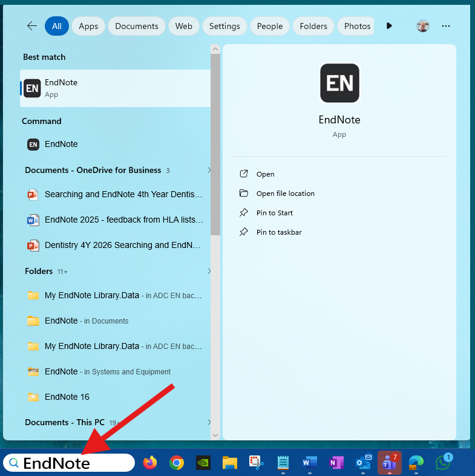Click scrollbar down arrow in results list
The image size is (475, 476).
pos(215,435)
